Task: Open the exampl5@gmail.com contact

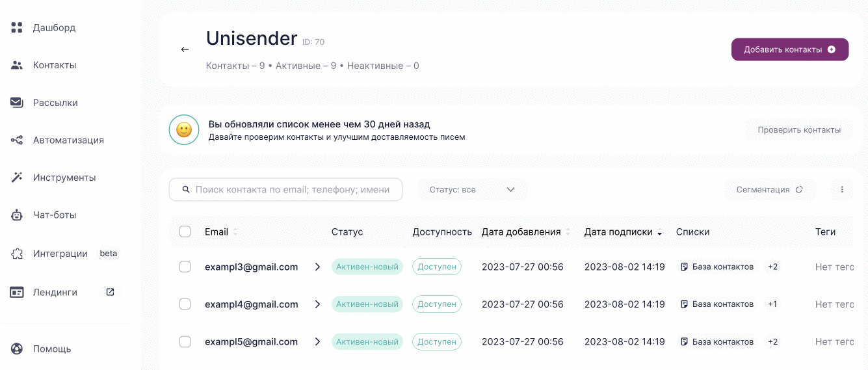Action: click(251, 341)
